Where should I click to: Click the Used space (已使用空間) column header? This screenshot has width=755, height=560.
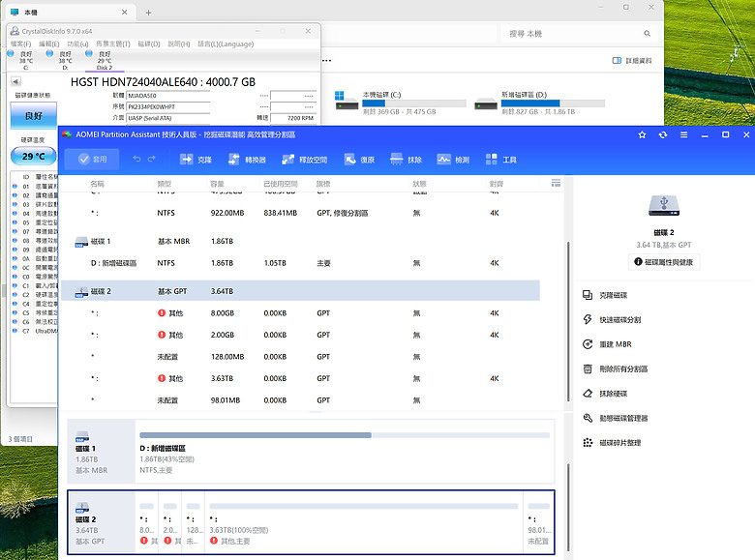pos(281,184)
